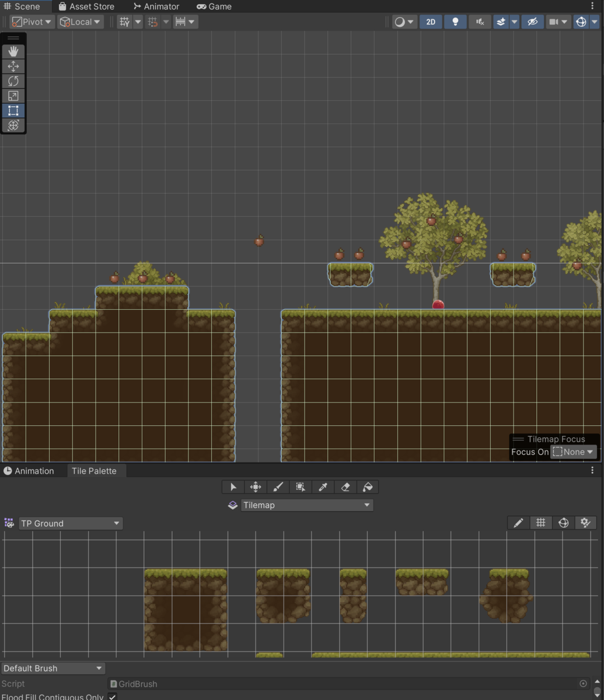Select the combined Transform tool

[13, 125]
